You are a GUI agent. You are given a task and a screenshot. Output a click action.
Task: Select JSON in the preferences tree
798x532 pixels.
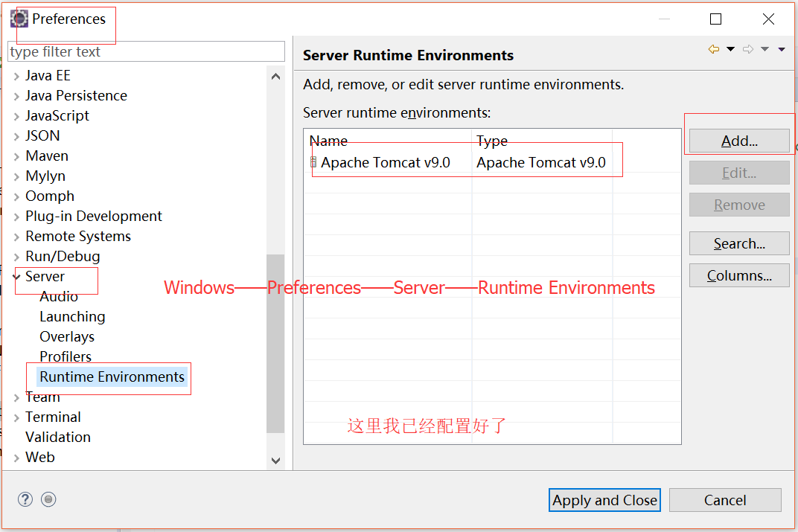(x=42, y=136)
